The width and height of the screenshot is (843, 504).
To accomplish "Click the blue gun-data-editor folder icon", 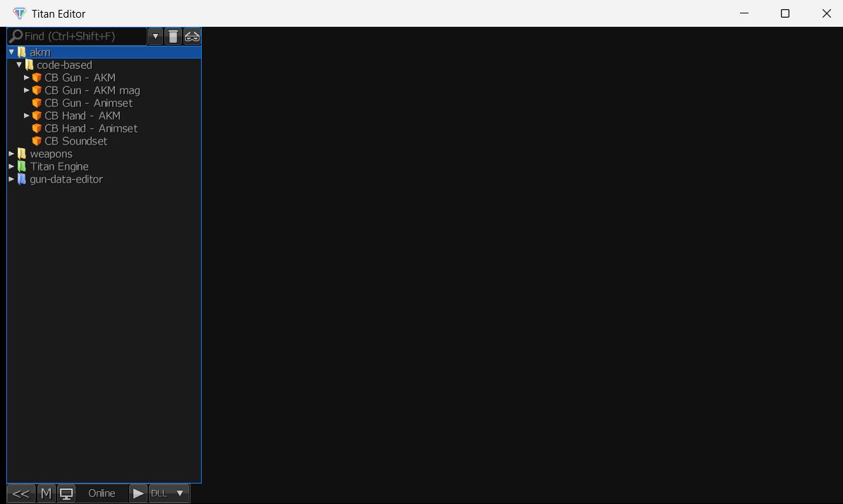I will point(21,180).
